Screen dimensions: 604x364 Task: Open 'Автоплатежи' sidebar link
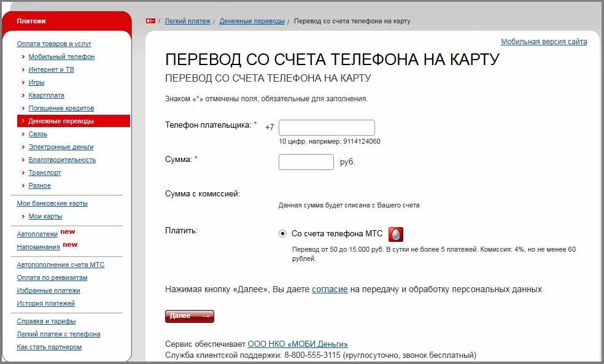click(37, 234)
